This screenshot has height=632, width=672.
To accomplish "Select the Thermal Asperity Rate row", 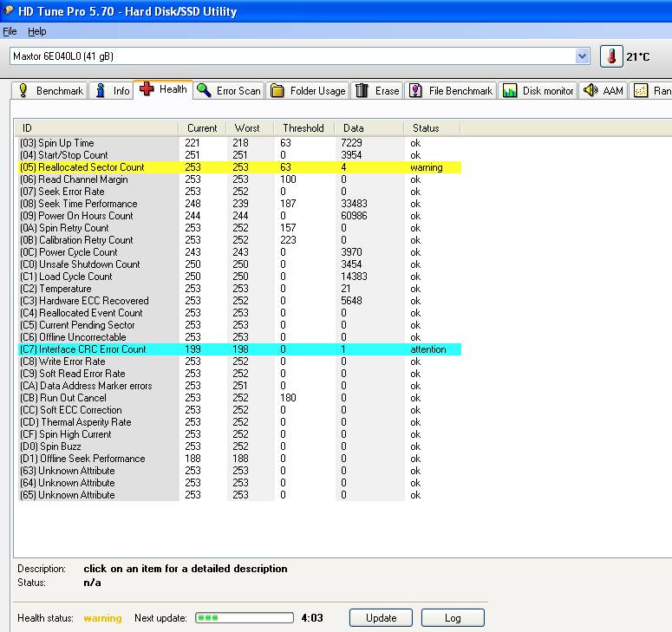I will 239,422.
